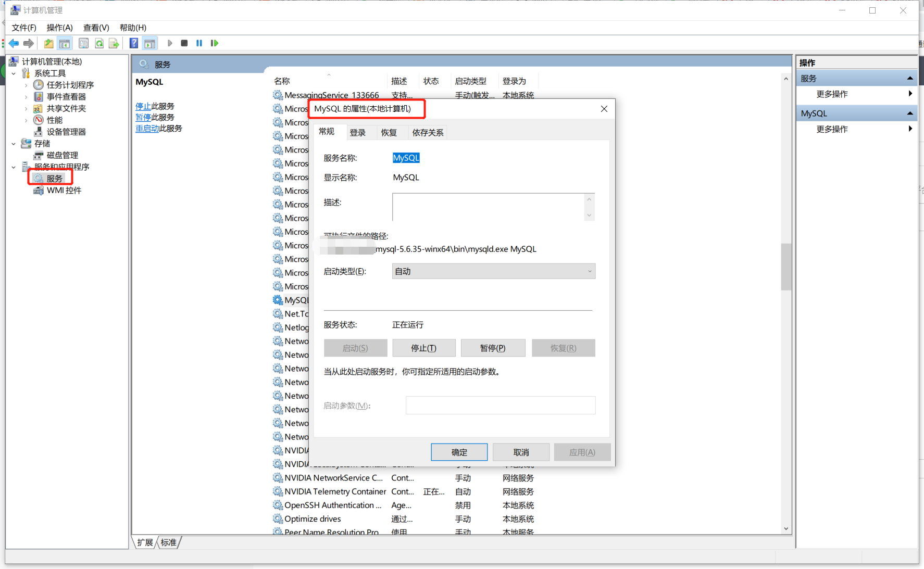This screenshot has width=924, height=569.
Task: Sort by the 启动类型 column header
Action: pyautogui.click(x=470, y=81)
